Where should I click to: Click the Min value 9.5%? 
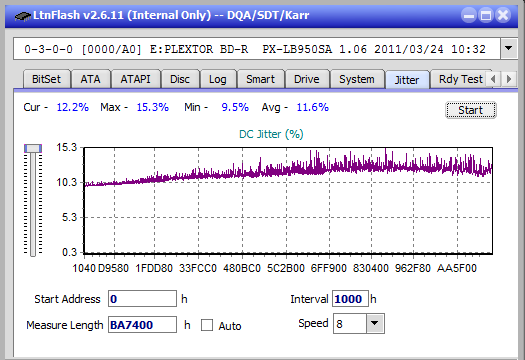coord(235,107)
